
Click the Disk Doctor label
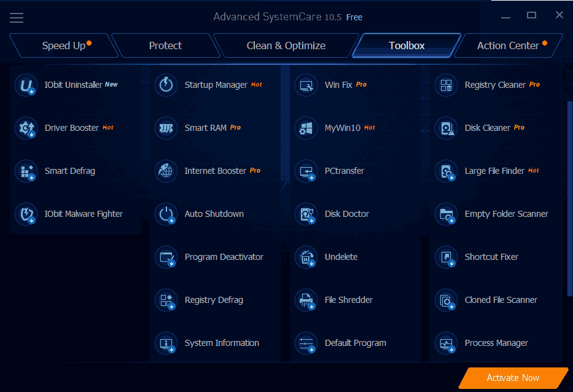point(347,214)
